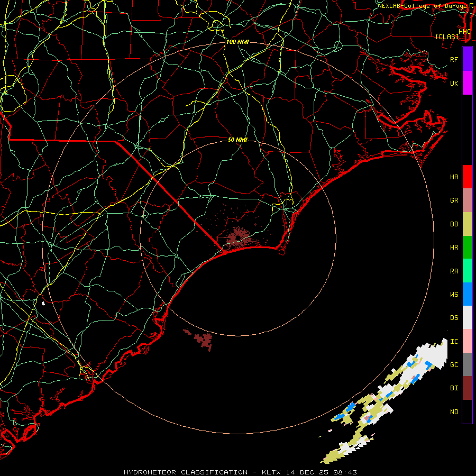Click the HR legend label
The width and height of the screenshot is (476, 476).
[454, 248]
